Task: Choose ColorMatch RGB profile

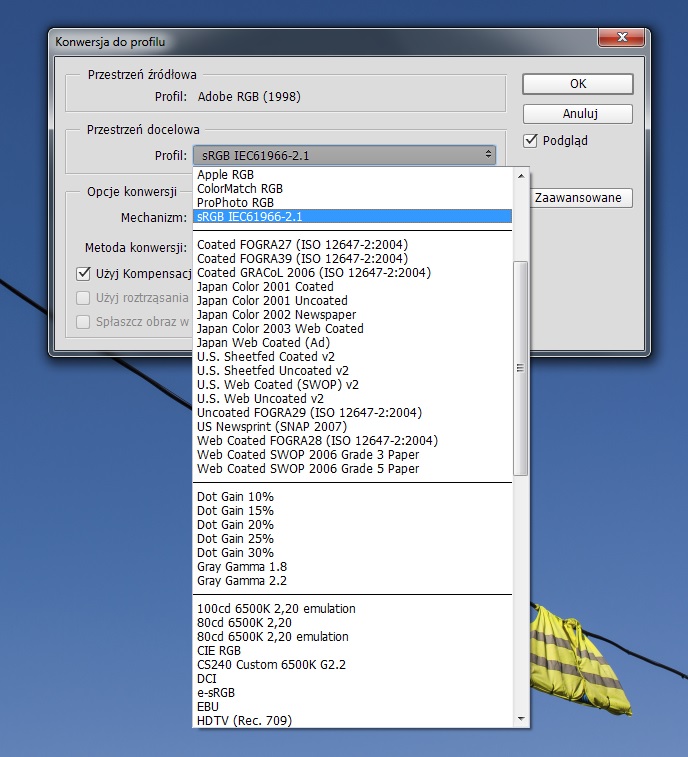Action: (240, 188)
